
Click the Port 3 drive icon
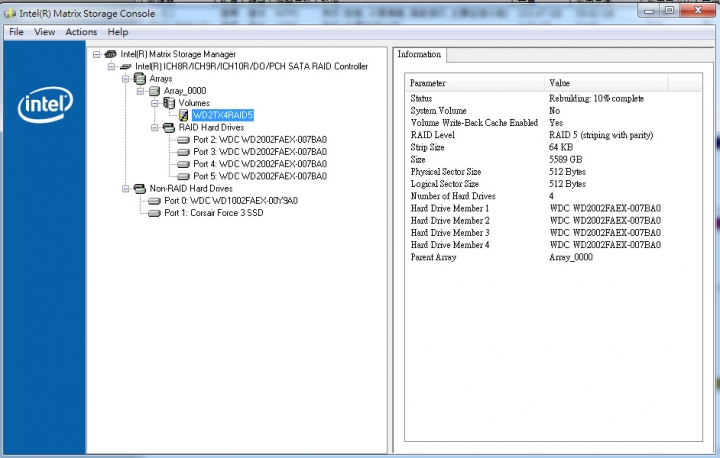coord(184,152)
